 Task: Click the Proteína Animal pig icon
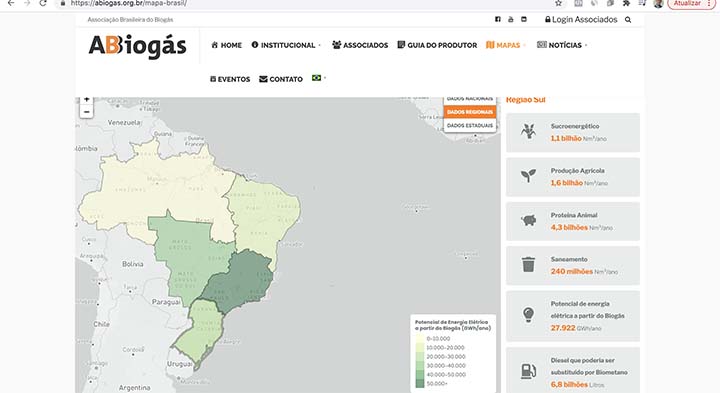(x=528, y=221)
